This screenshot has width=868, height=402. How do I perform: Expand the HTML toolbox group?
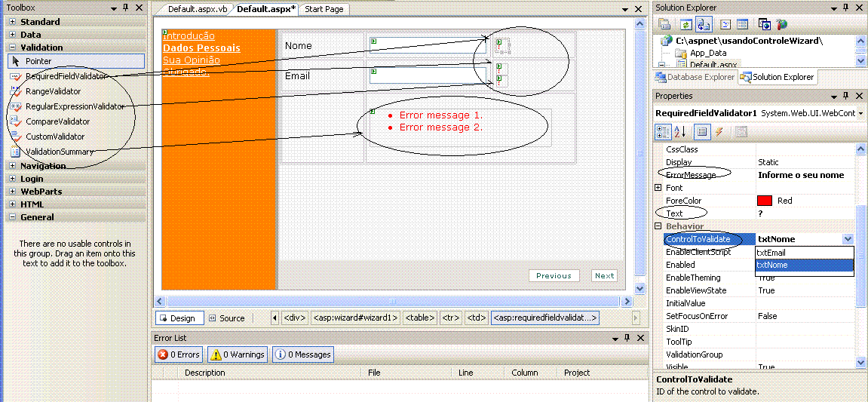click(x=12, y=204)
